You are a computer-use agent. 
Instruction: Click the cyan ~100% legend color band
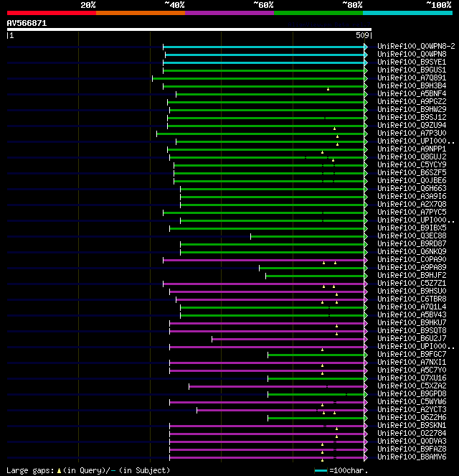pos(407,13)
